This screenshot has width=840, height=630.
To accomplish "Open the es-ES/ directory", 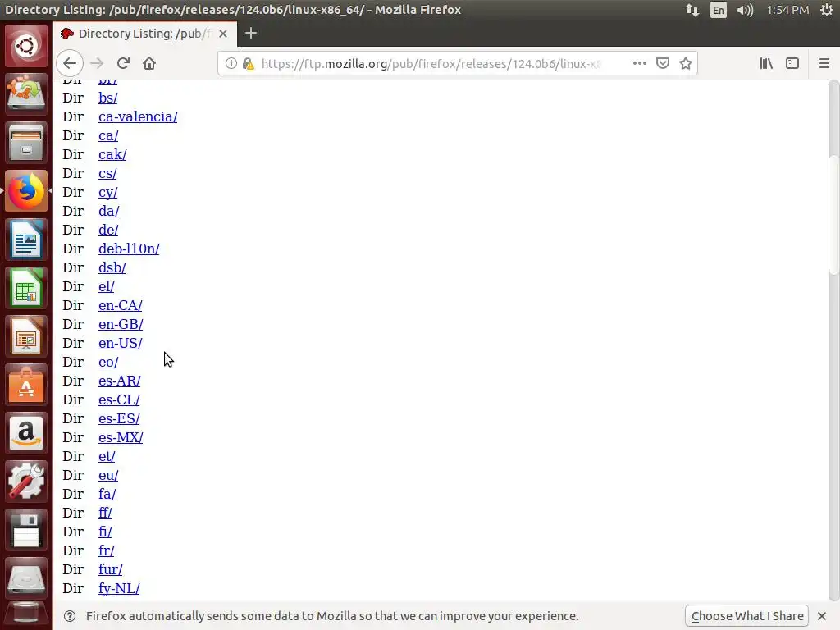I will tap(119, 418).
